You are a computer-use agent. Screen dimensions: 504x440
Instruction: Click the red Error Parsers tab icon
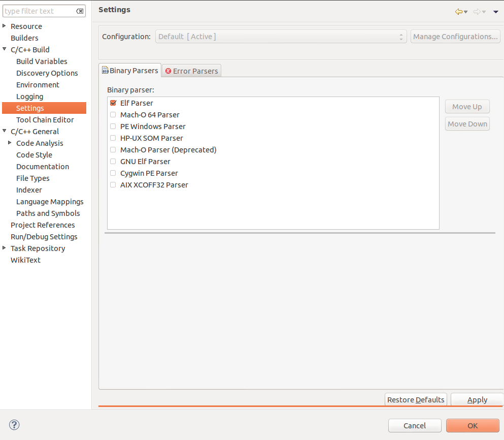pyautogui.click(x=168, y=71)
